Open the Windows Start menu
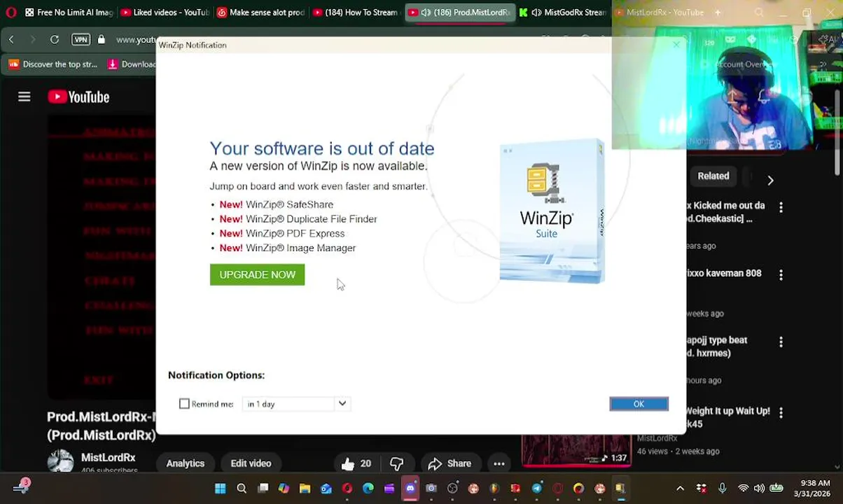 pos(221,489)
